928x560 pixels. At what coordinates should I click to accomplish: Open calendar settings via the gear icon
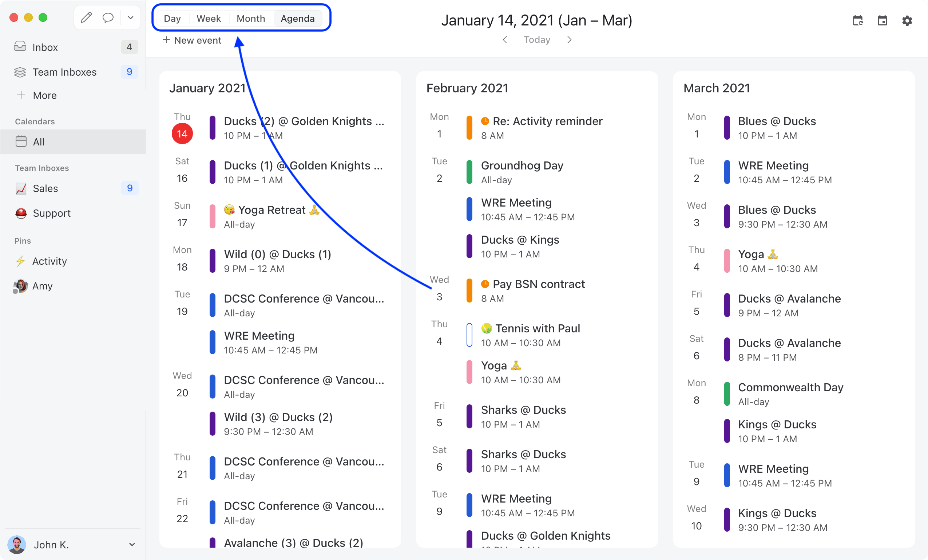(x=907, y=20)
